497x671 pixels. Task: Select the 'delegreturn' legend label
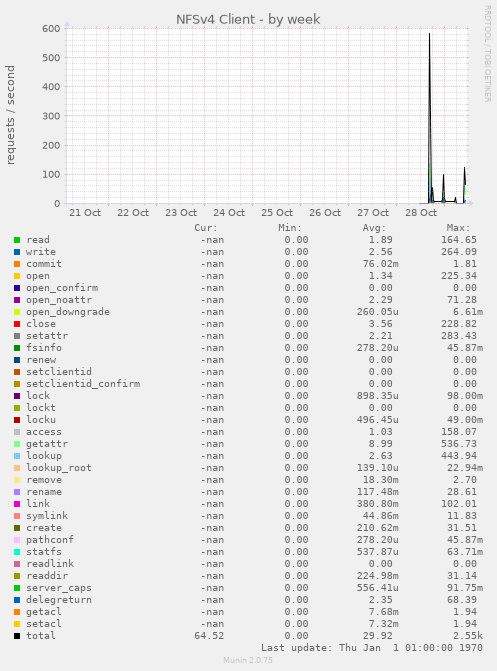[59, 600]
